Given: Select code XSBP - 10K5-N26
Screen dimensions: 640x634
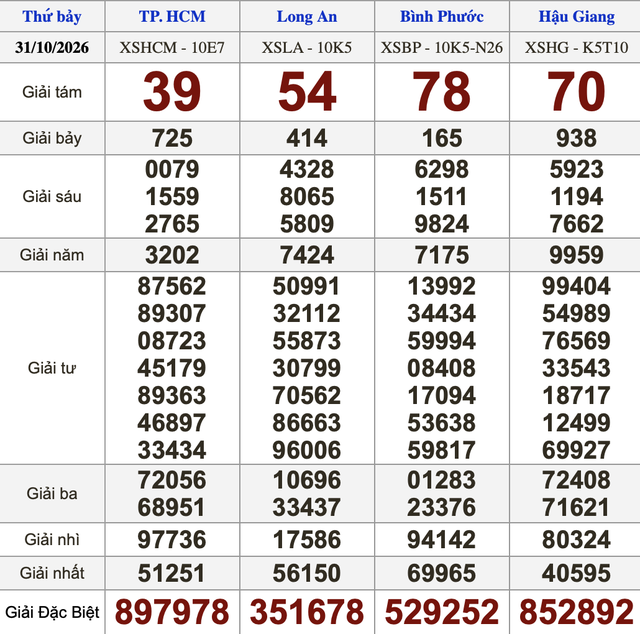Looking at the screenshot, I should (x=442, y=48).
